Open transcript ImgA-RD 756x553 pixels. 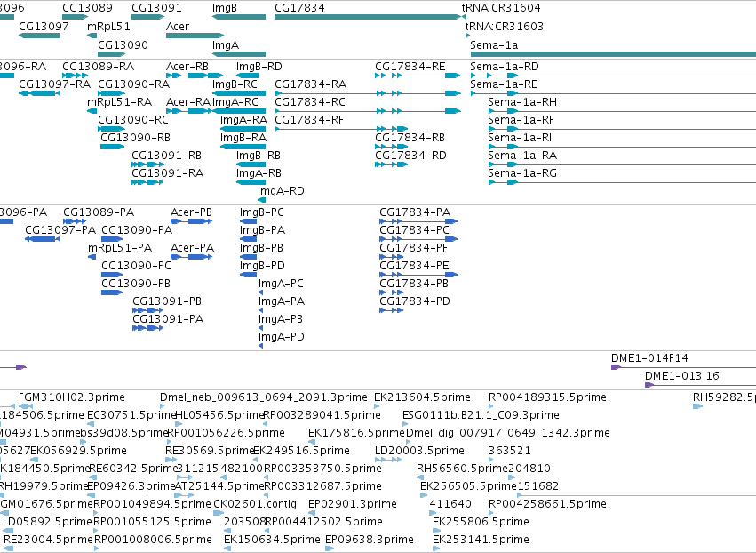click(x=281, y=191)
